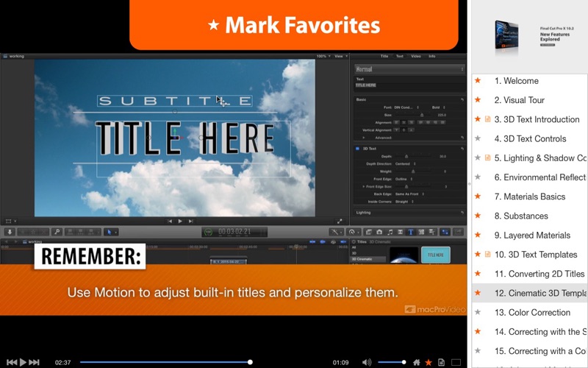588x368 pixels.
Task: Open notes icon for Lighting & Shadow lesson
Action: pos(487,158)
